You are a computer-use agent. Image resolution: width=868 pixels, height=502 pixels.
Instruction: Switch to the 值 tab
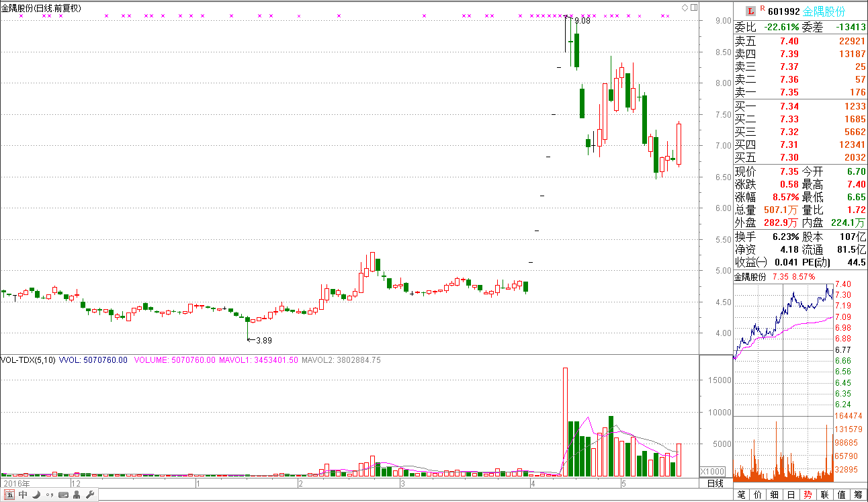point(842,495)
